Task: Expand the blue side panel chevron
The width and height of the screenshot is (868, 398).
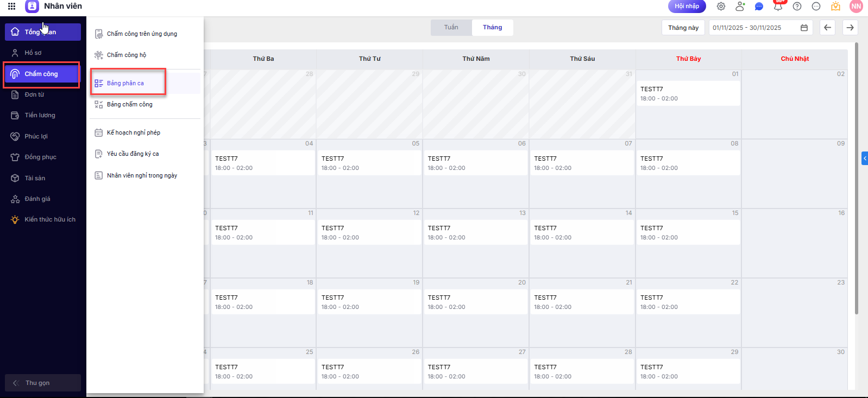Action: tap(864, 159)
